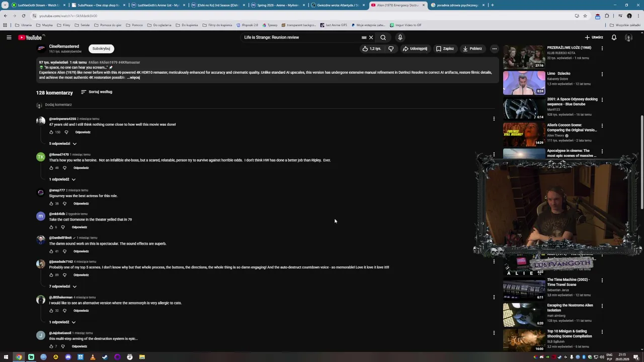Like the @tkmad7470 comment

pos(51,168)
